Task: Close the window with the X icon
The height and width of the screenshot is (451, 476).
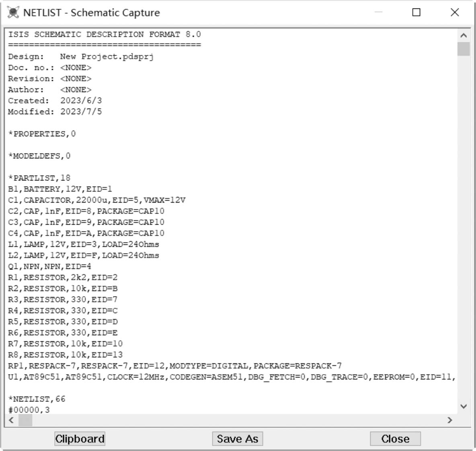Action: click(x=455, y=12)
